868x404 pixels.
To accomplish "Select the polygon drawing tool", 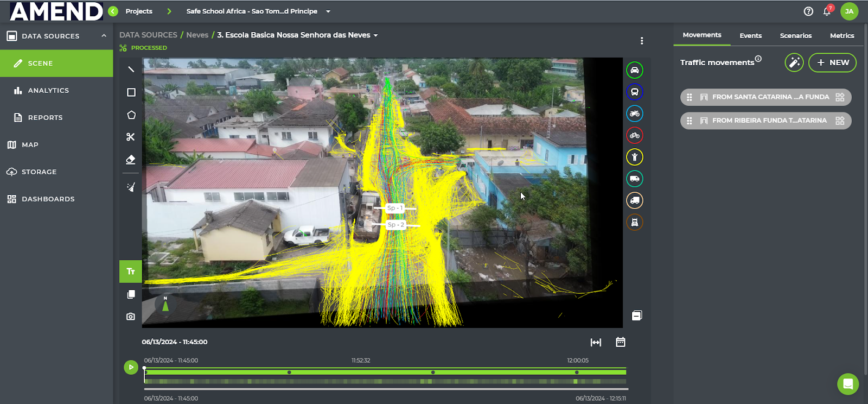I will pyautogui.click(x=131, y=115).
